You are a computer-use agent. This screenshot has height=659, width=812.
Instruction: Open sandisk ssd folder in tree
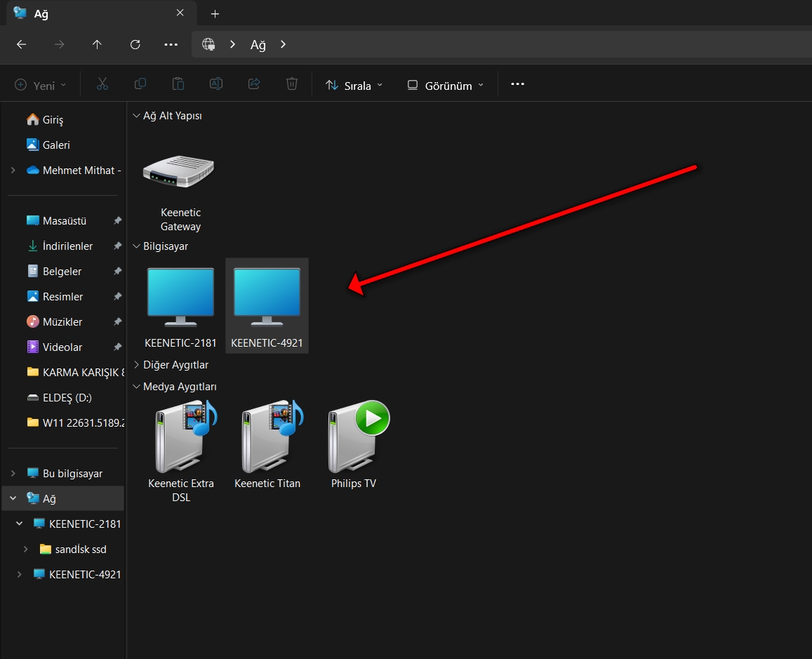coord(73,550)
